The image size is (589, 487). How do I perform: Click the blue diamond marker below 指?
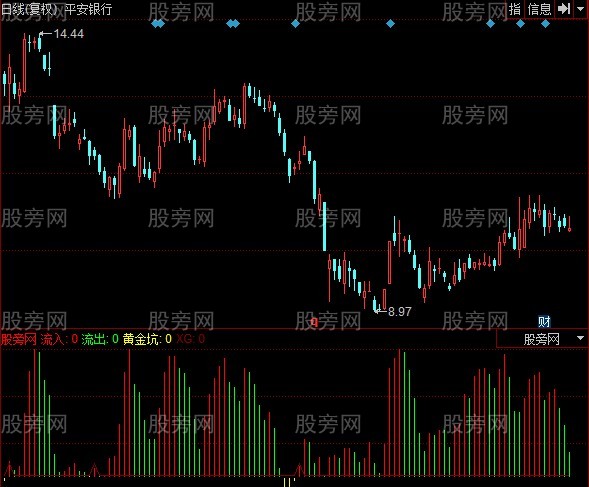(520, 24)
